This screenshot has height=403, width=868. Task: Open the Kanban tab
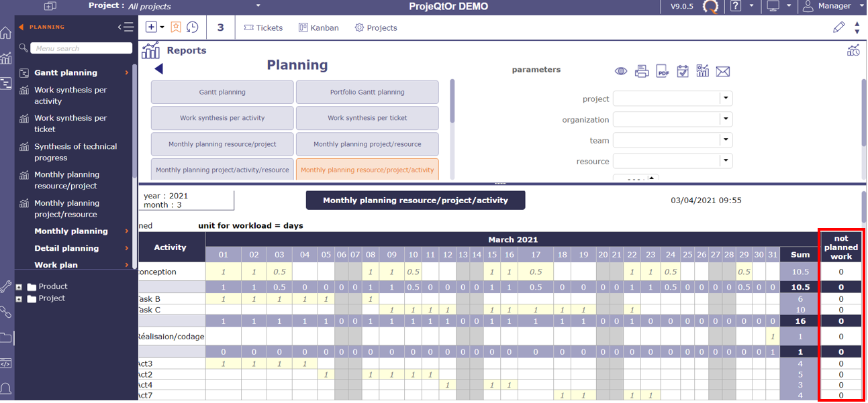click(319, 27)
